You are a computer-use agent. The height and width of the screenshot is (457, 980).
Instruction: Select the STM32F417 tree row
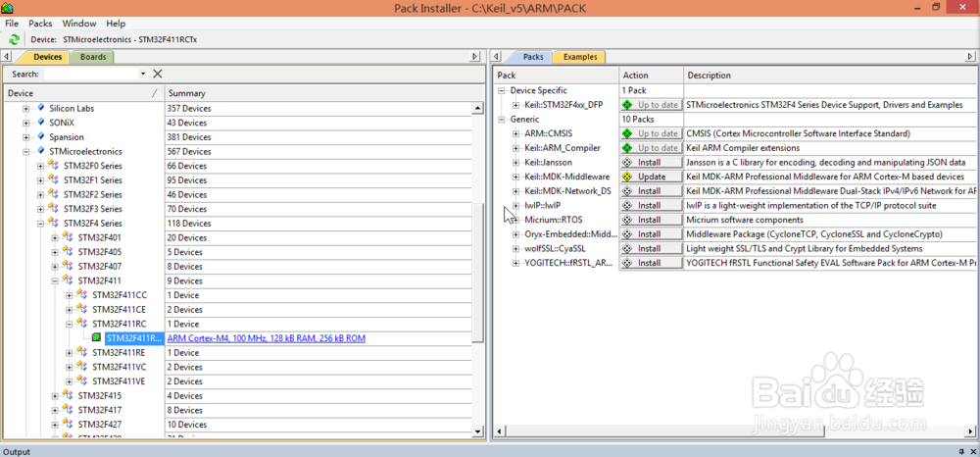click(x=99, y=410)
